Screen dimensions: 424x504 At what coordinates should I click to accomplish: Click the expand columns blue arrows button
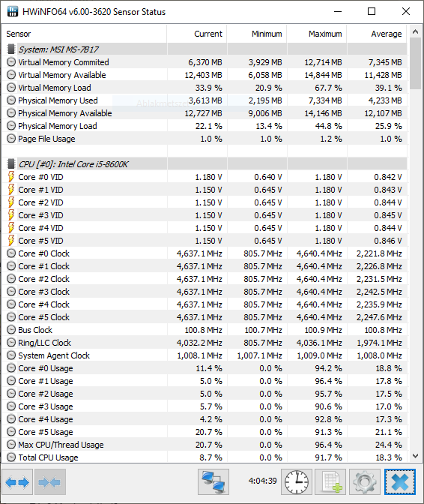(x=17, y=481)
